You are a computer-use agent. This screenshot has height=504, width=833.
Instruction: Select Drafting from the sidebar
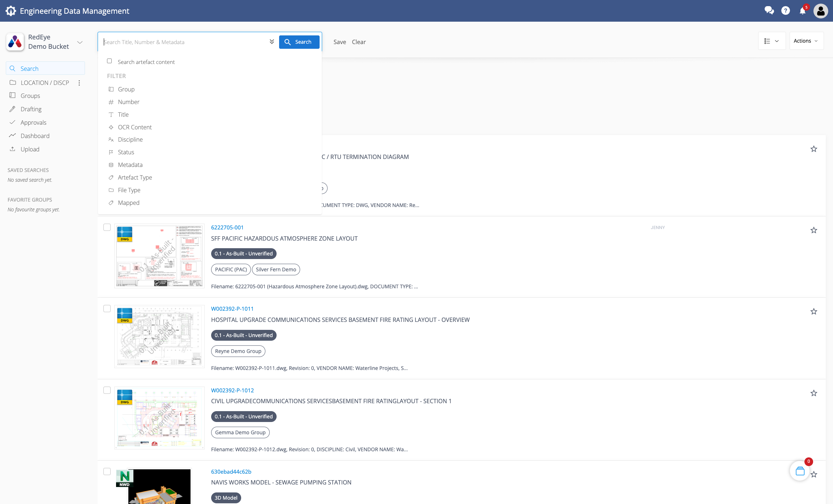tap(31, 109)
